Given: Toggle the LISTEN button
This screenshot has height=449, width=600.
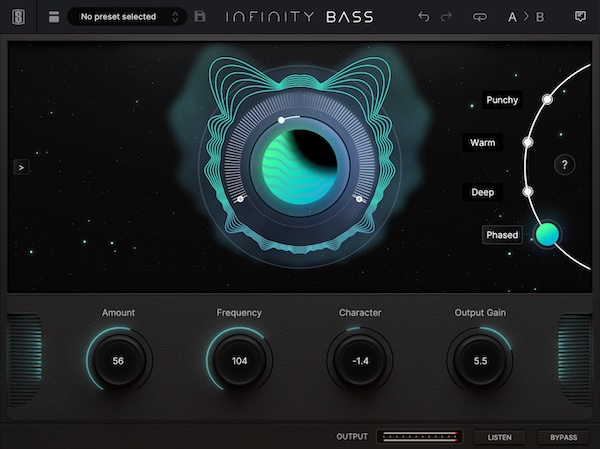Looking at the screenshot, I should point(499,437).
